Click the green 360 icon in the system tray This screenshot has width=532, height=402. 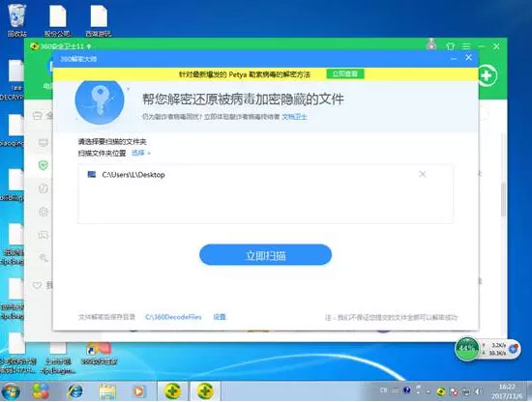coord(441,391)
